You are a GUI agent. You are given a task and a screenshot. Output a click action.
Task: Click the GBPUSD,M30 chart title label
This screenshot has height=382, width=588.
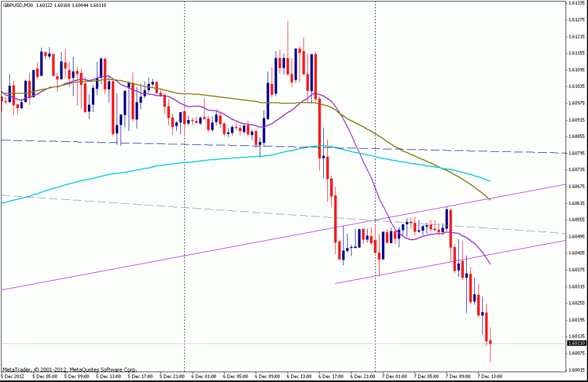(x=17, y=5)
